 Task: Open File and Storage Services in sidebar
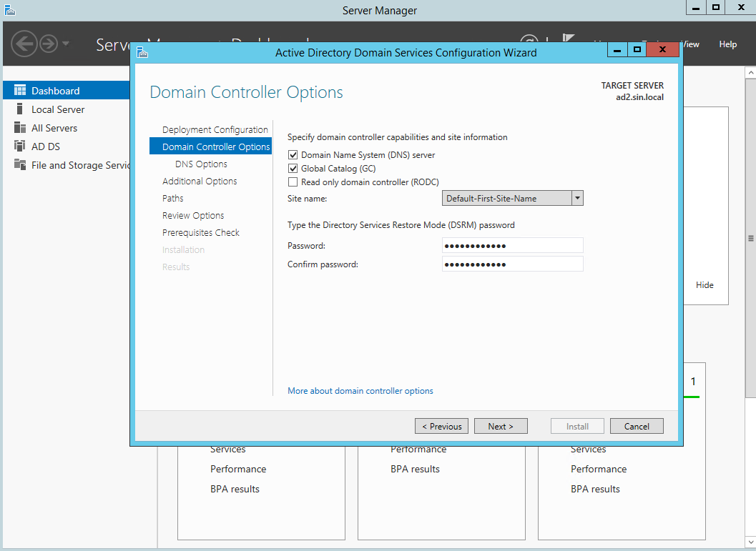point(66,164)
